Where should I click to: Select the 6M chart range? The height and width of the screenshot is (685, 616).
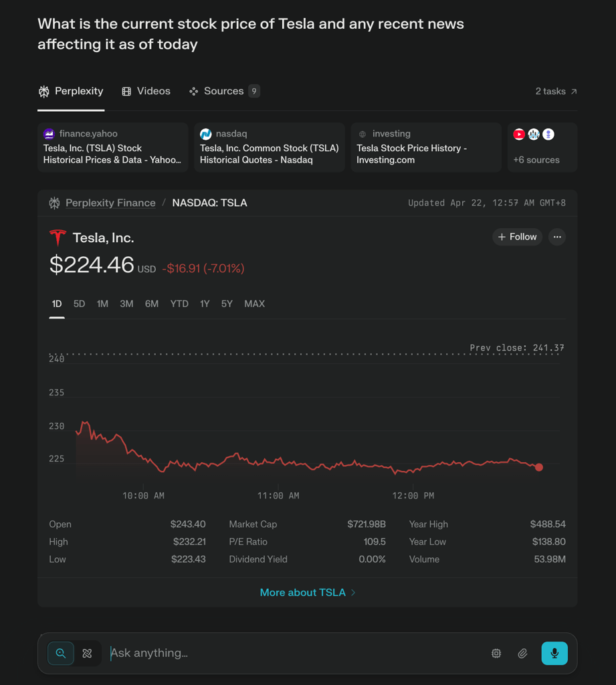click(x=152, y=304)
